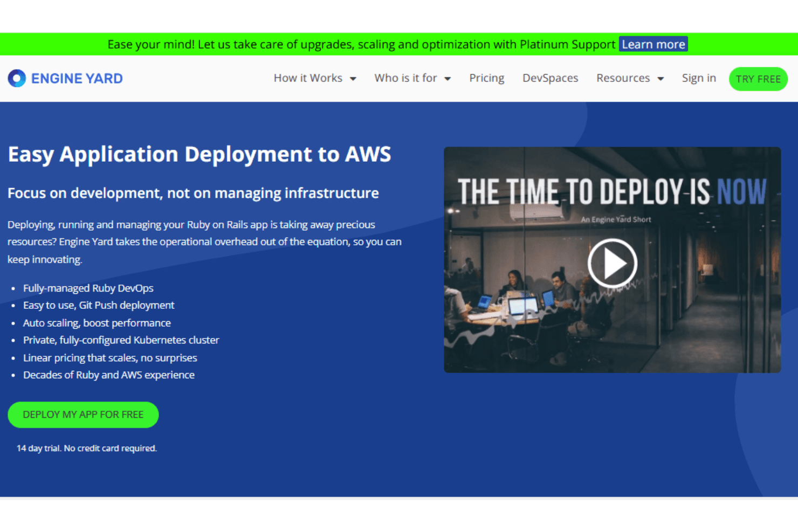
Task: Go to the Pricing page
Action: [487, 78]
